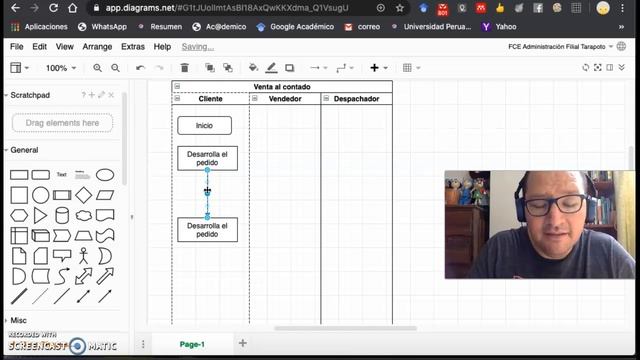The image size is (640, 360).
Task: Select the cylinder shape
Action: coord(62,216)
